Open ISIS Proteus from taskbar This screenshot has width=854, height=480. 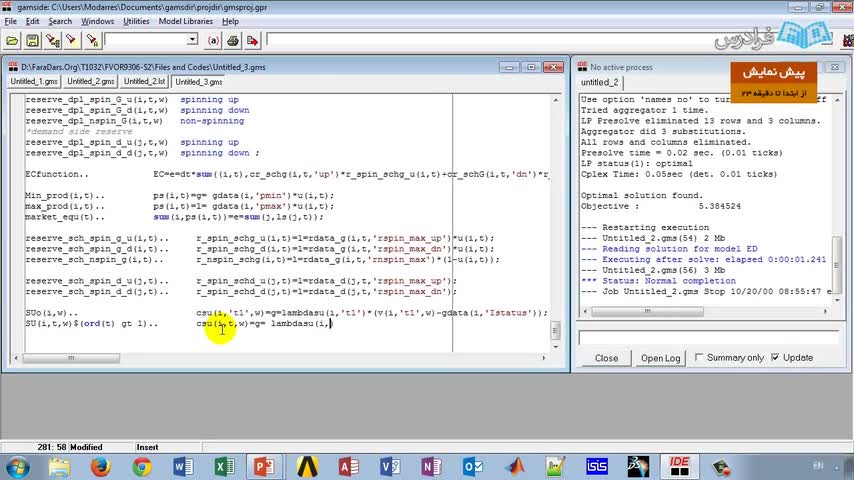pyautogui.click(x=597, y=467)
